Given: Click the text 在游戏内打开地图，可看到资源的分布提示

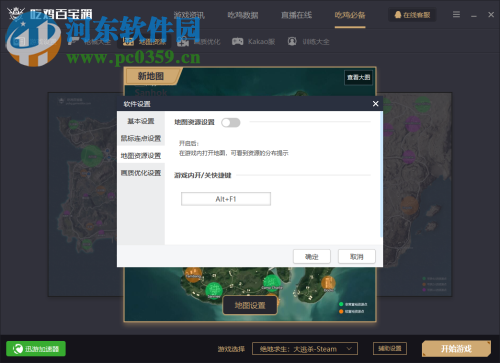Looking at the screenshot, I should click(234, 153).
